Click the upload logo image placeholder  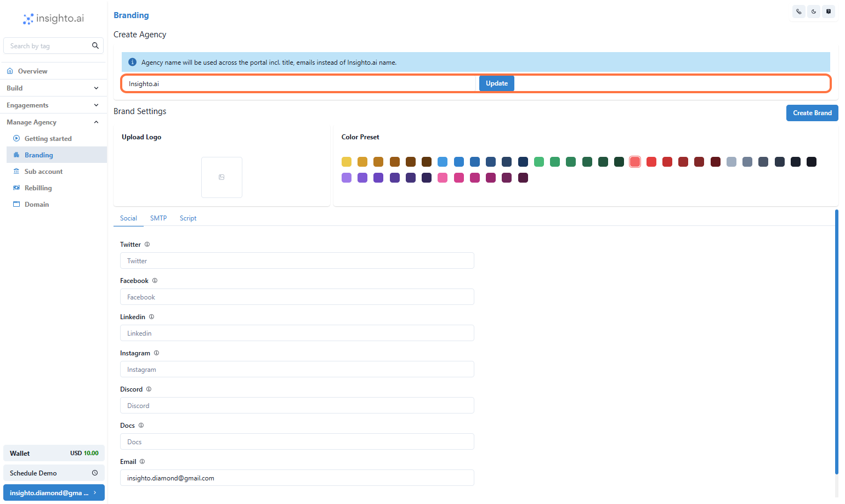click(x=222, y=177)
